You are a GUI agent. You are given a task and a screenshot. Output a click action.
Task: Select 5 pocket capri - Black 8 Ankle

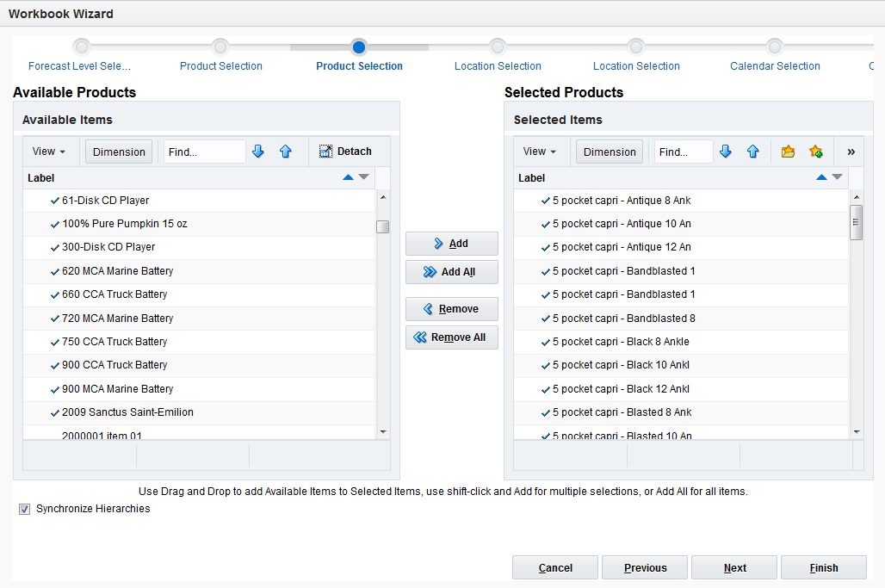[681, 342]
